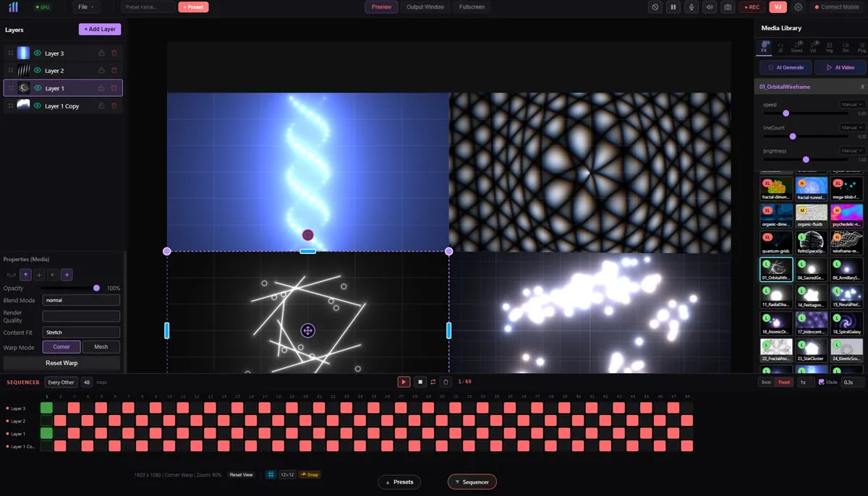This screenshot has width=868, height=496.
Task: Toggle the Snap option
Action: click(x=309, y=474)
